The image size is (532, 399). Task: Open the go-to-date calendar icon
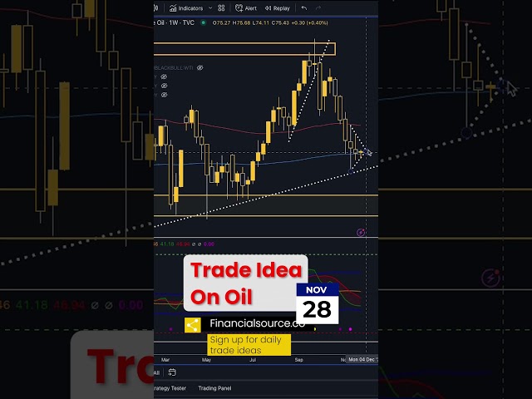172,372
